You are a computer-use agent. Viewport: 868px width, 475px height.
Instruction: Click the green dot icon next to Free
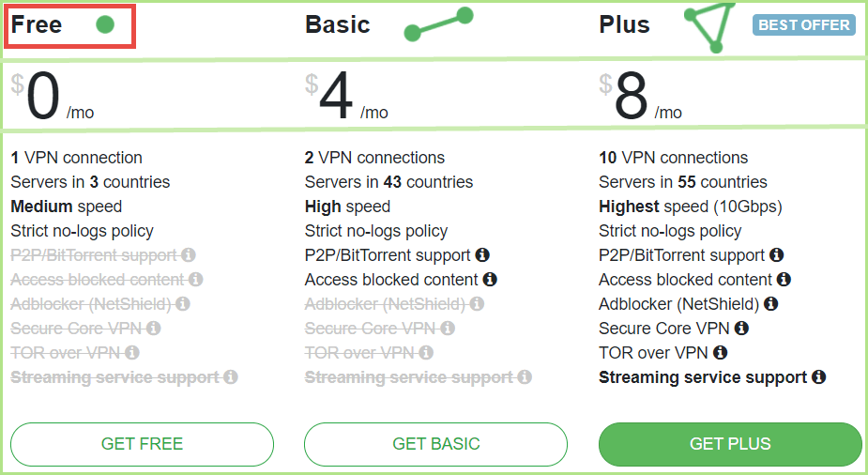105,25
